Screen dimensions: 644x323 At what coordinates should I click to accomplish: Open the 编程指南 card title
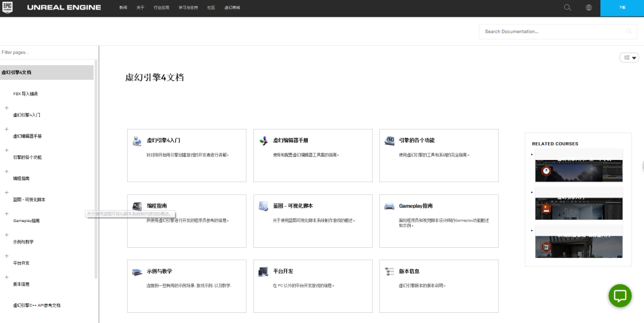[x=157, y=206]
